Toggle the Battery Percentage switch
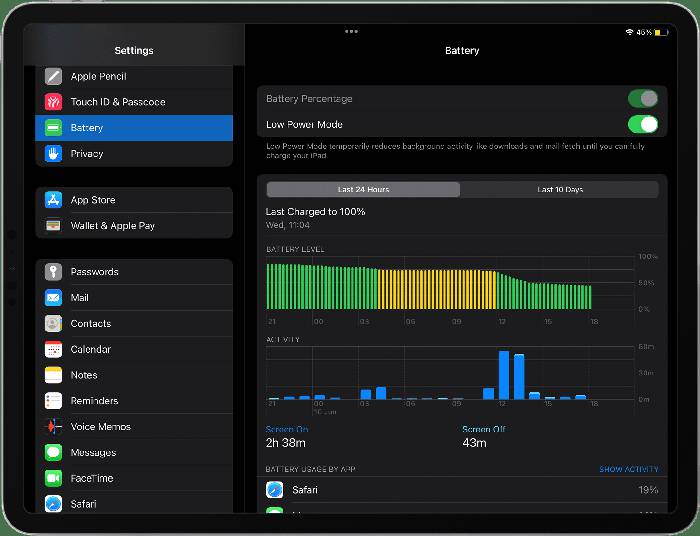 coord(642,99)
